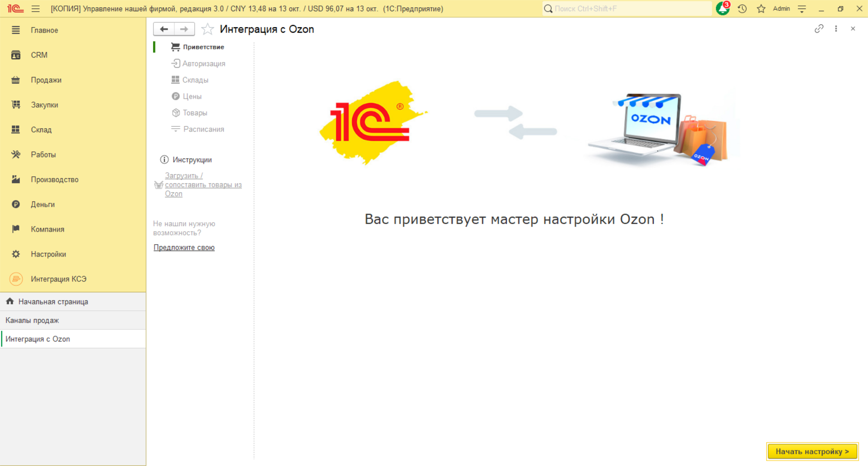The width and height of the screenshot is (868, 466).
Task: Click the 1C logo in the title bar
Action: tap(15, 9)
